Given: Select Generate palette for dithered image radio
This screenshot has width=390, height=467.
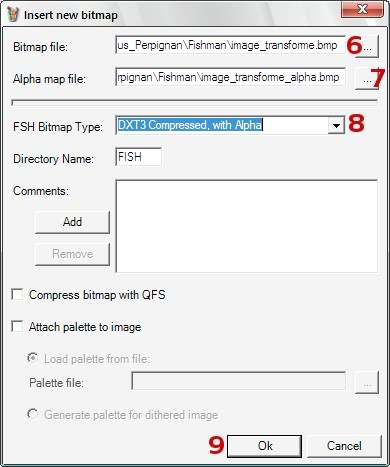Looking at the screenshot, I should [32, 414].
